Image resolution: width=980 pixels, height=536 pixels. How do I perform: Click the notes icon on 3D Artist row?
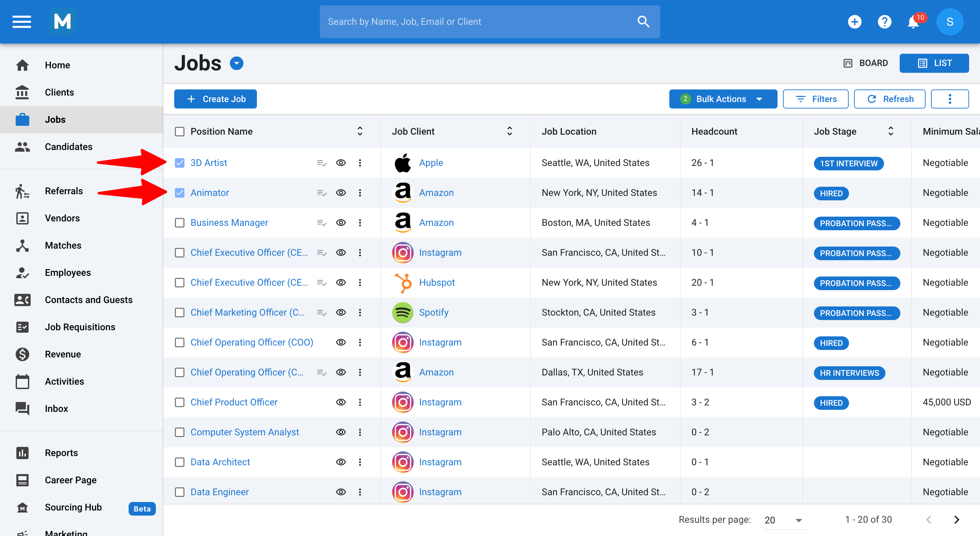click(322, 163)
